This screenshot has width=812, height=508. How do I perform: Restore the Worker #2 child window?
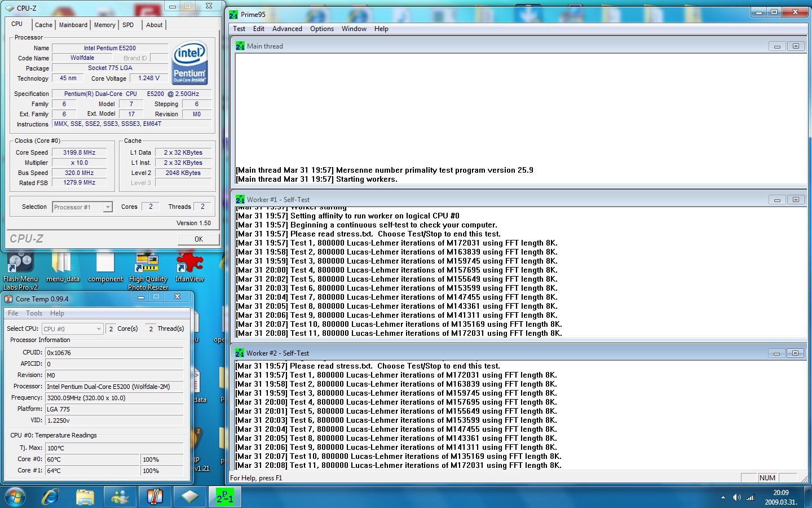click(x=795, y=353)
